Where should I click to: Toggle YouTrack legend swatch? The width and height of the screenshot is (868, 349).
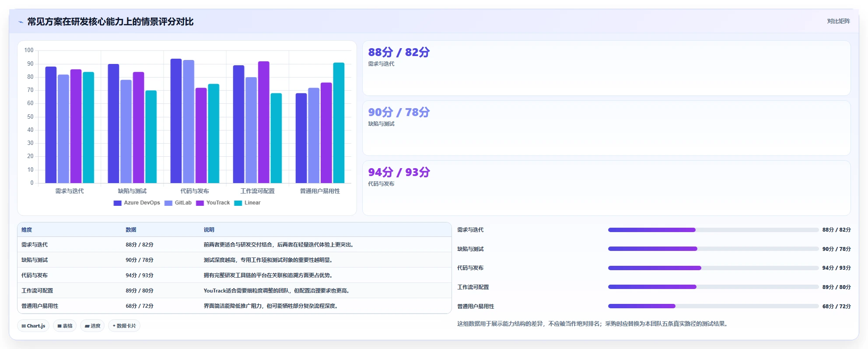click(200, 203)
